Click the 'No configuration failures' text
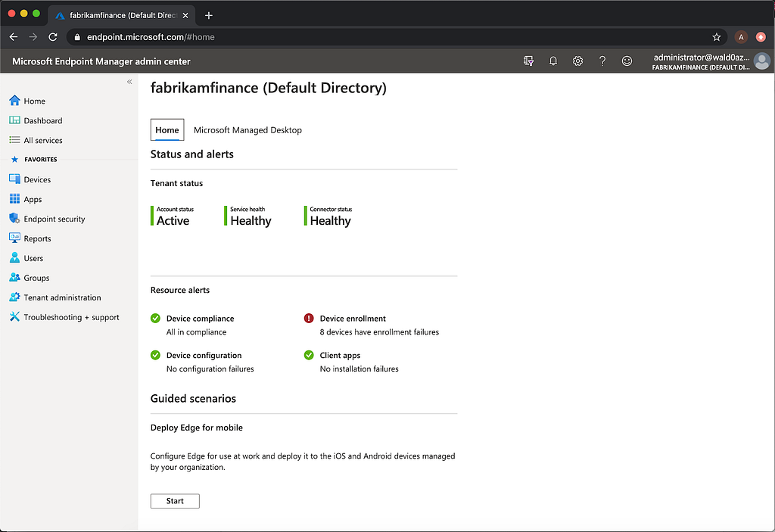775x532 pixels. click(210, 369)
